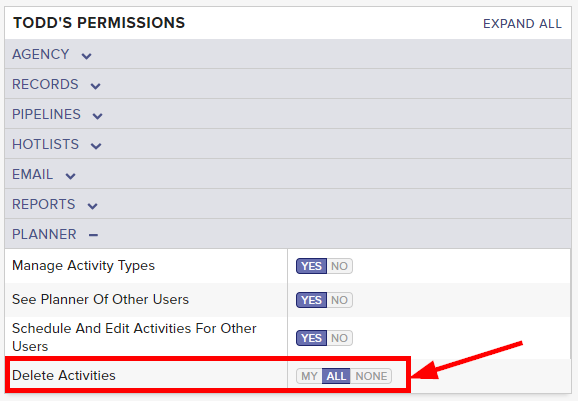Open the AGENCY section header
Image resolution: width=578 pixels, height=401 pixels.
(x=288, y=54)
